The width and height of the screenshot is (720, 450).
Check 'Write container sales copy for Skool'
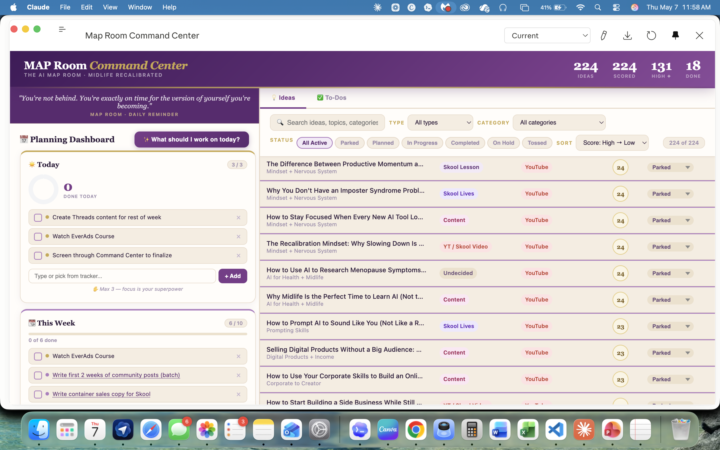pos(38,394)
